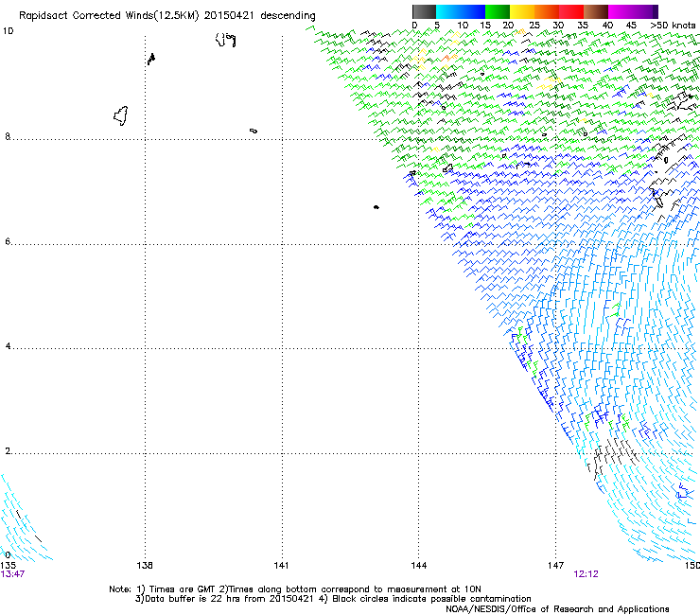Image resolution: width=700 pixels, height=615 pixels.
Task: Click the green 15-20 knots legend color
Action: (x=498, y=11)
